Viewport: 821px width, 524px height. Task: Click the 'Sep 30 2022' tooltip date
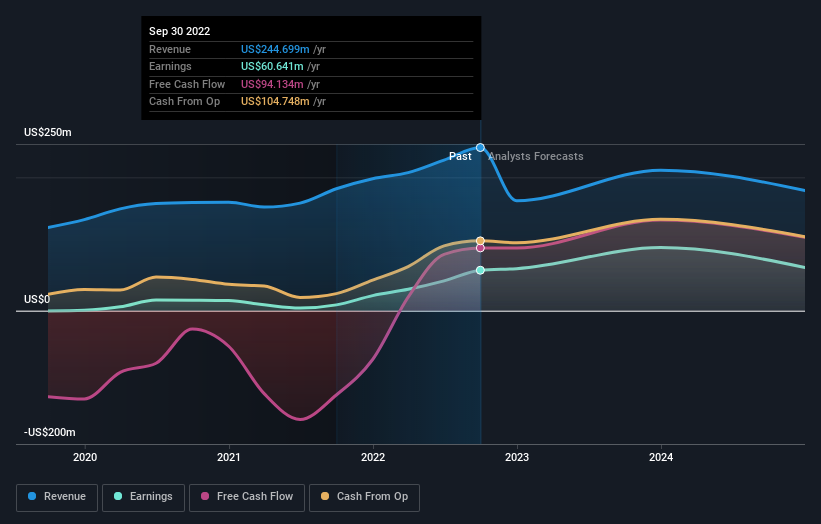[180, 31]
